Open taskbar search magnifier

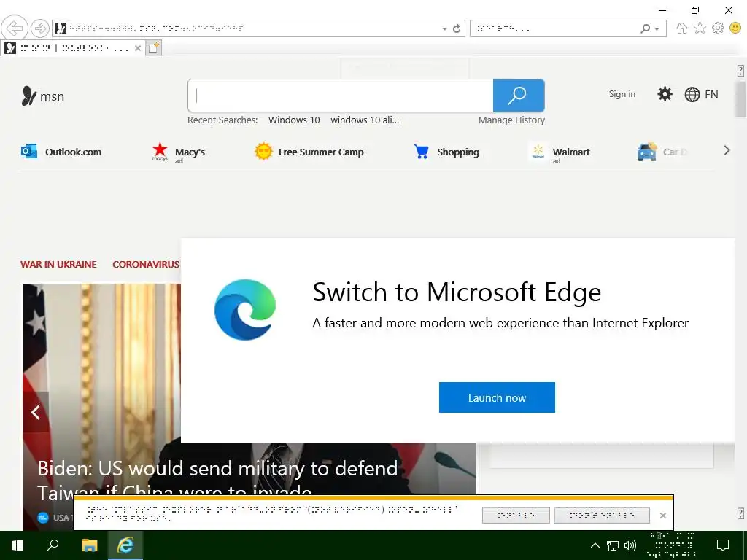point(53,545)
